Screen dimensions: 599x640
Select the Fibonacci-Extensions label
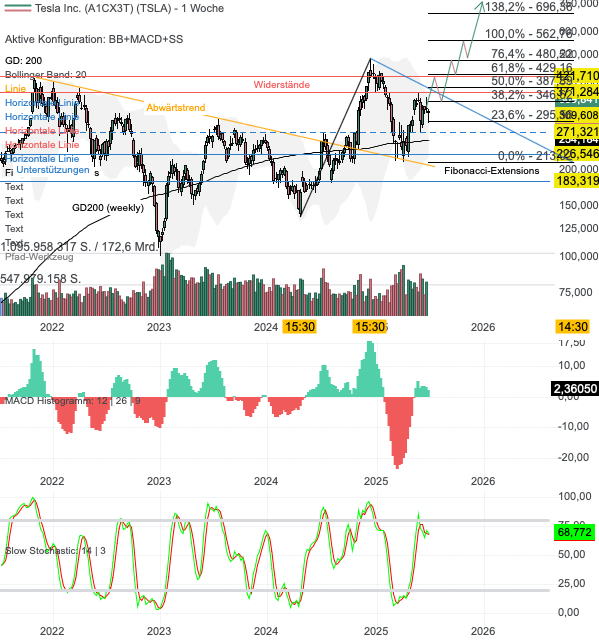(x=492, y=171)
